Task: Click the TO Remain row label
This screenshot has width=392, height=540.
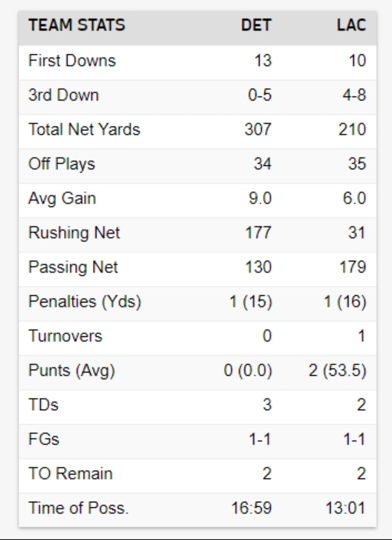Action: click(x=70, y=474)
